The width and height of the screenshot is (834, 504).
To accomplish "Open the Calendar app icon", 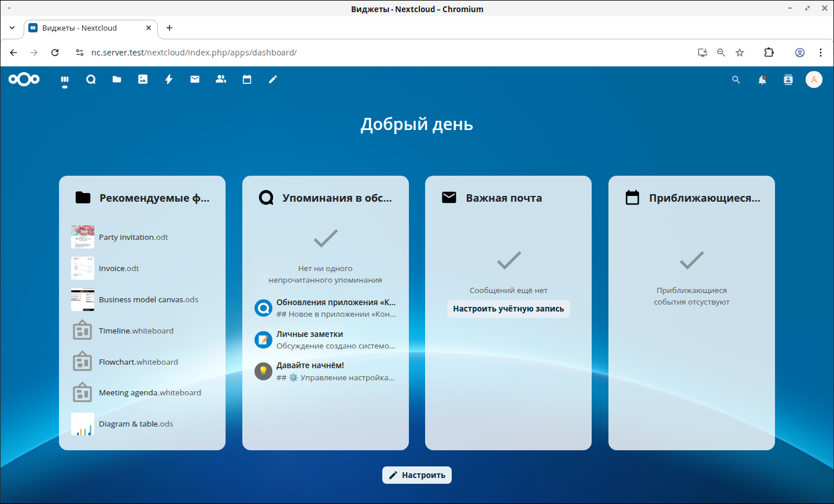I will tap(247, 80).
